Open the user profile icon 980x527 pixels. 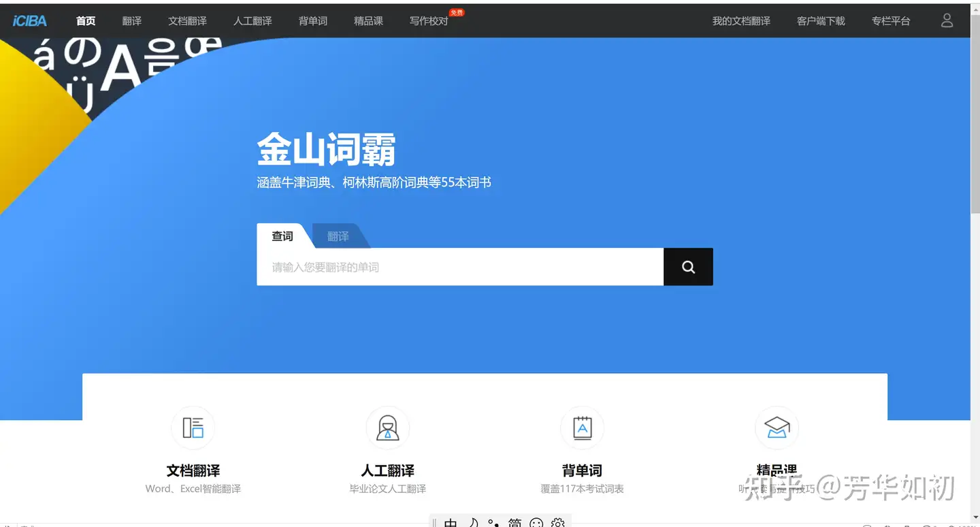tap(947, 20)
